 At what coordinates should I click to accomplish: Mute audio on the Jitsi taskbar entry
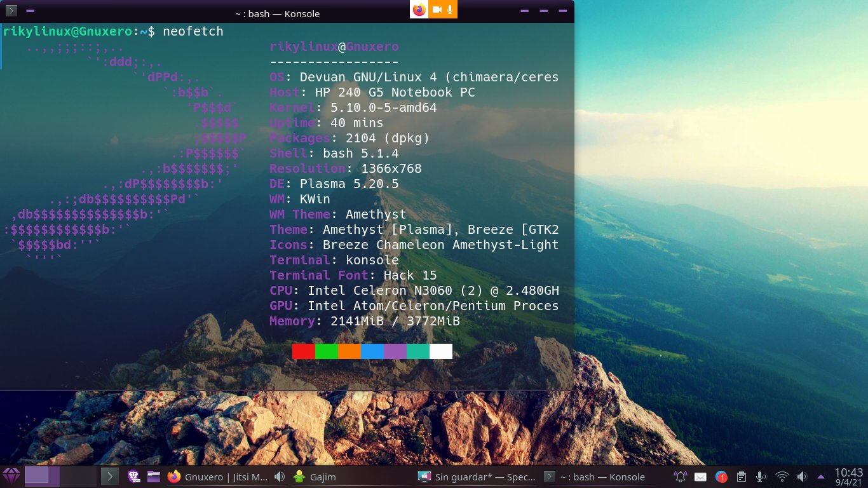[x=279, y=477]
